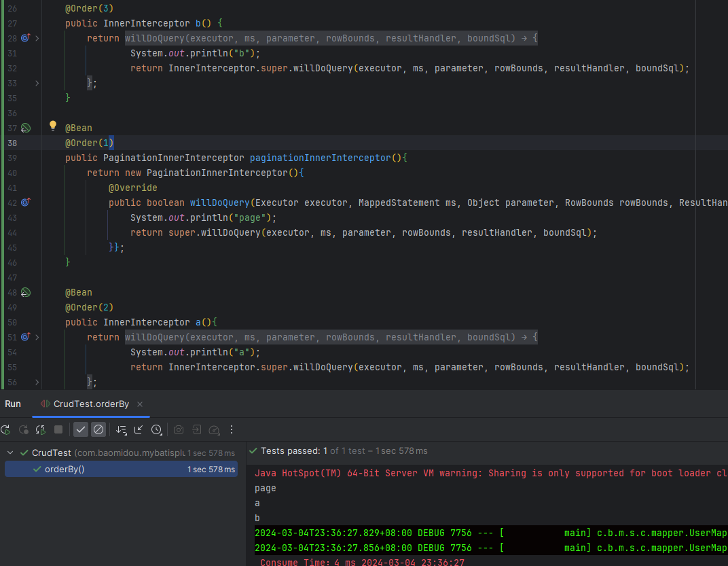Toggle Show Passed tests checkmark filter
The image size is (728, 566).
(81, 429)
